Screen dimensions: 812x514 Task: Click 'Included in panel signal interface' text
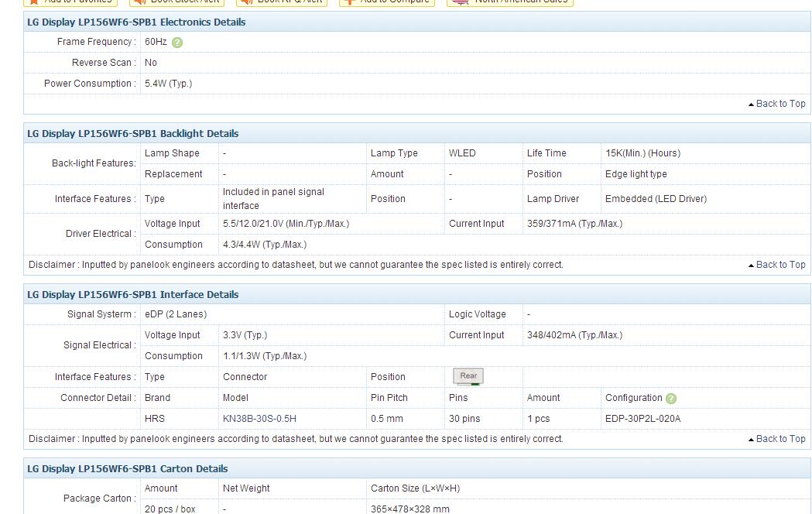tap(273, 199)
